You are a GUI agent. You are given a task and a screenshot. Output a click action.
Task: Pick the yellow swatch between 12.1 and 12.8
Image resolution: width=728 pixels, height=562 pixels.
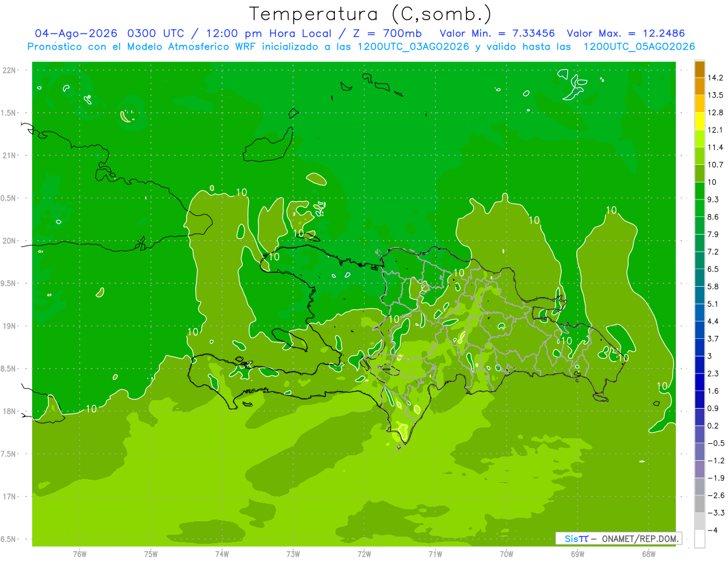coord(699,121)
